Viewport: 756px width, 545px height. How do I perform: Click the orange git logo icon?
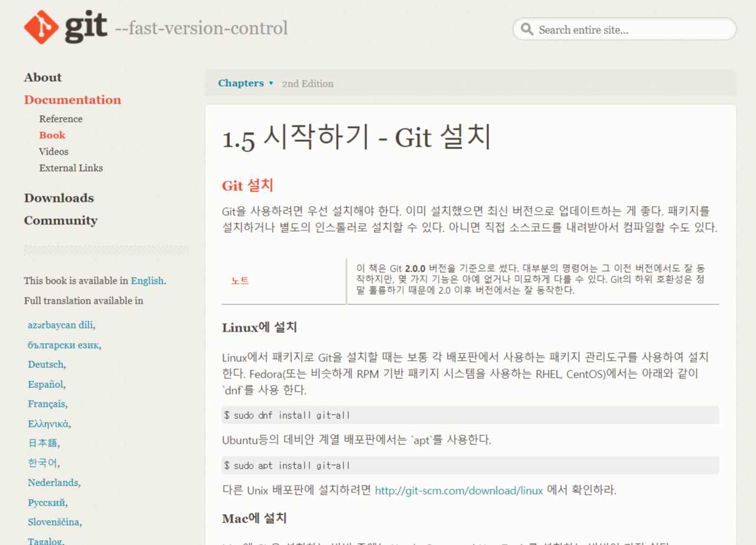pos(41,27)
